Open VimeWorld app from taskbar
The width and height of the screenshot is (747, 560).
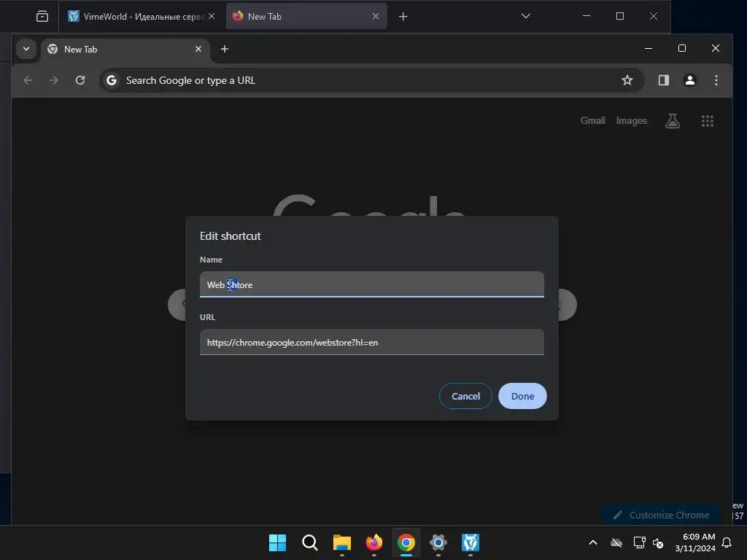[x=471, y=542]
